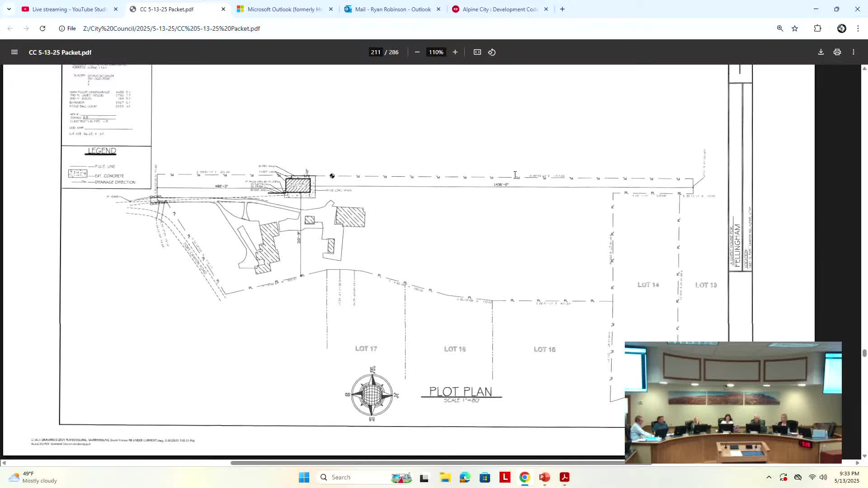
Task: Zoom in the PDF document
Action: pyautogui.click(x=455, y=52)
